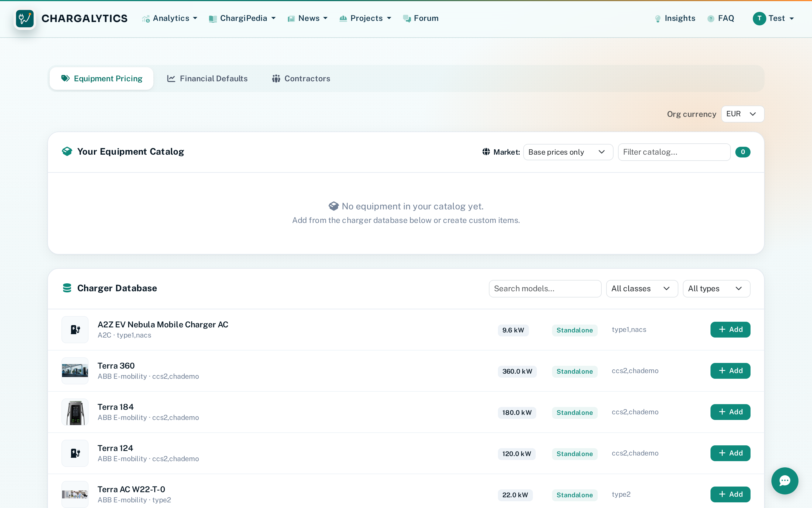
Task: Switch to the Contractors tab
Action: (x=301, y=78)
